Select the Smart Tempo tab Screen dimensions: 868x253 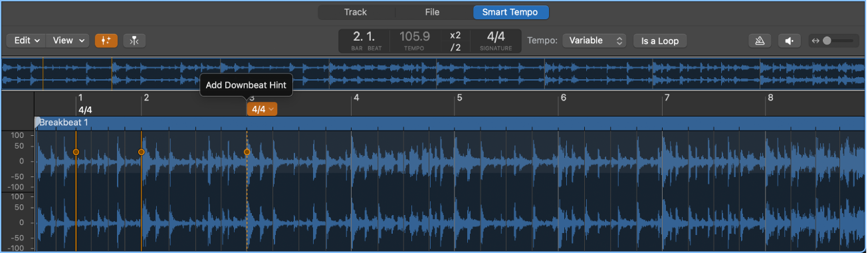point(510,12)
